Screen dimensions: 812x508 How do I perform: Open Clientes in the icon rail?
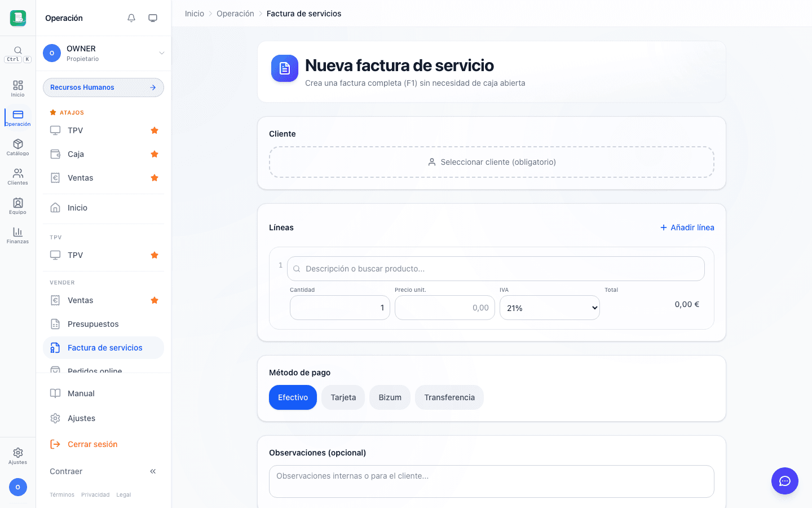coord(18,177)
